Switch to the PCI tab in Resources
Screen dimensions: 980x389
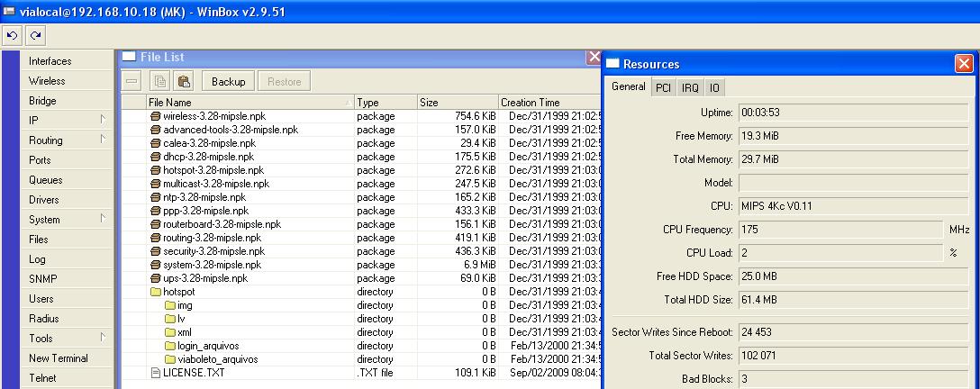pyautogui.click(x=663, y=88)
